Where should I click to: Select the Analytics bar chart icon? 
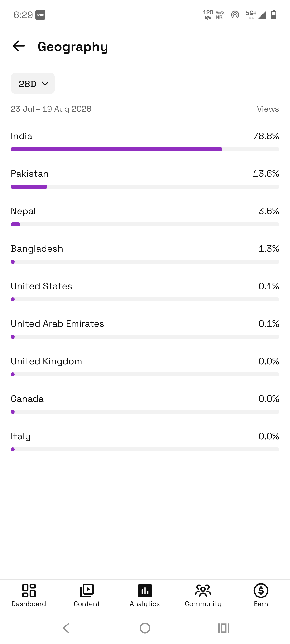click(145, 591)
